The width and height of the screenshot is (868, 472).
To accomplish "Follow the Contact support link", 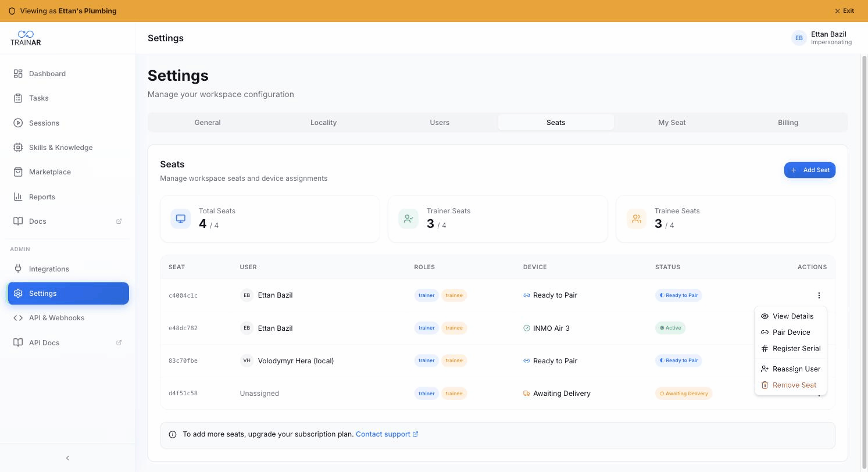I will click(x=387, y=434).
